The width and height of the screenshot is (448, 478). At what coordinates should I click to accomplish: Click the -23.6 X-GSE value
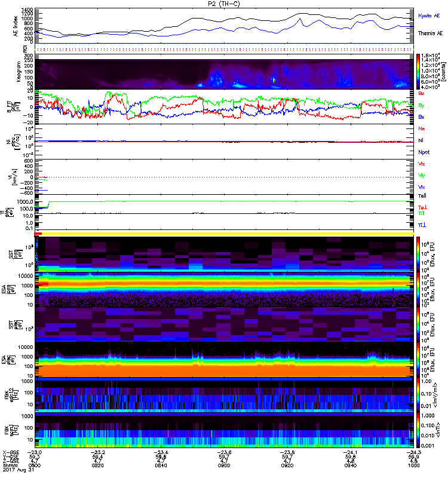tap(224, 452)
